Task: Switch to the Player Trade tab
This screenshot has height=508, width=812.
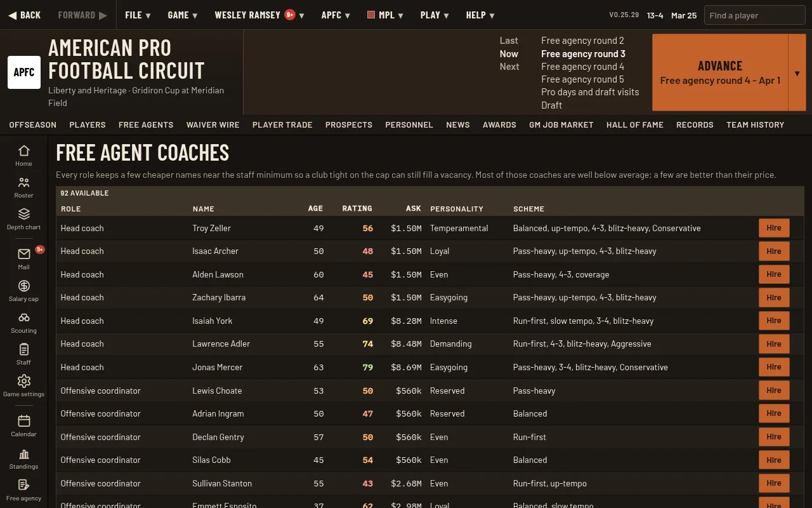Action: pyautogui.click(x=282, y=125)
